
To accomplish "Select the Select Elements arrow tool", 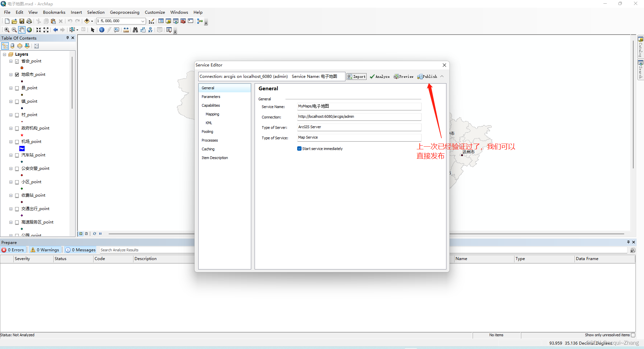I will (93, 30).
